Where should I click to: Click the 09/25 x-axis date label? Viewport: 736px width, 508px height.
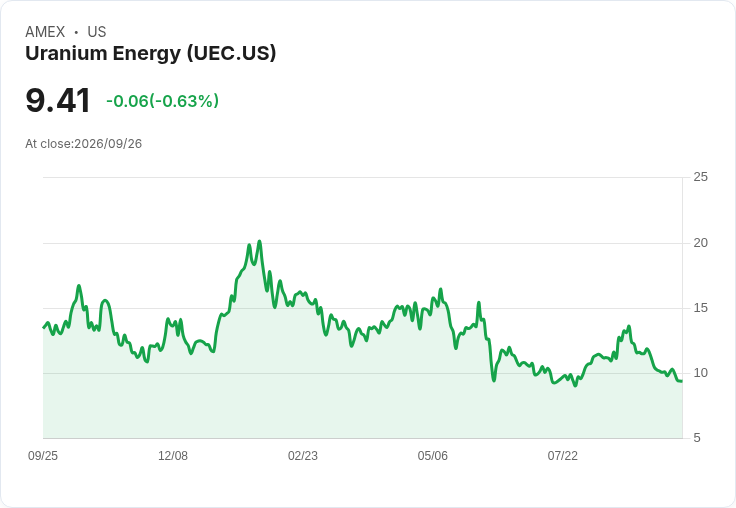coord(43,455)
